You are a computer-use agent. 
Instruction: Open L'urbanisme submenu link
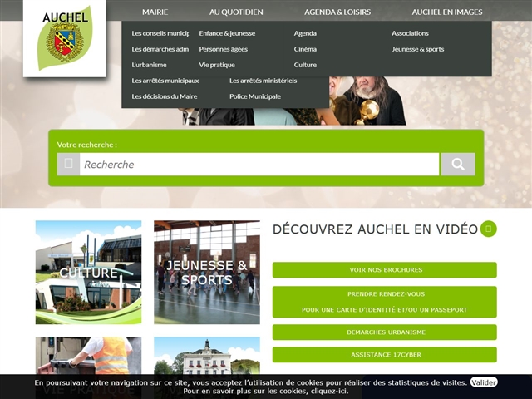(x=149, y=65)
